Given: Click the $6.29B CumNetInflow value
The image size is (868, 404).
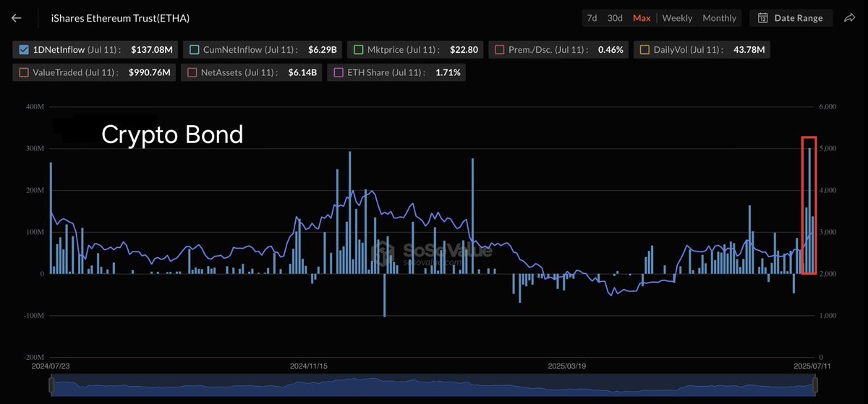Looking at the screenshot, I should point(322,50).
